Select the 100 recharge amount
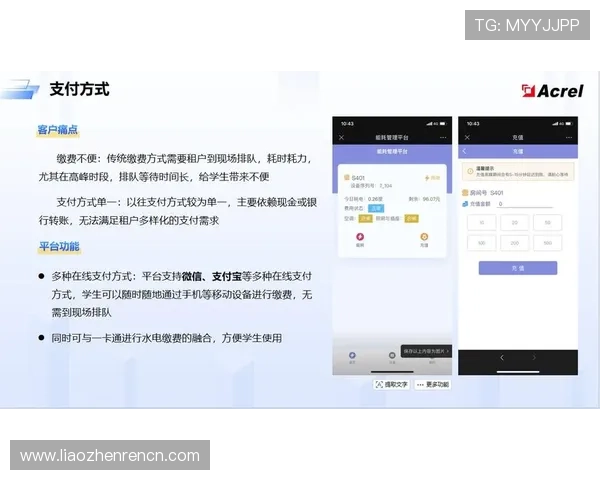 (482, 243)
